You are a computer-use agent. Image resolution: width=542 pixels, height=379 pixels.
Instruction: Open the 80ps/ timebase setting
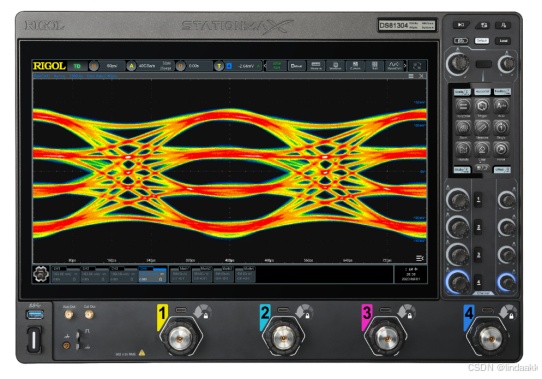[112, 66]
